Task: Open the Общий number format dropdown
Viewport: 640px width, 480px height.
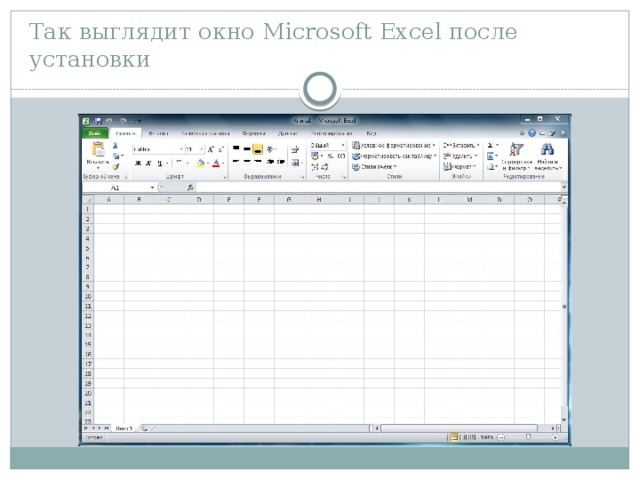Action: 343,145
